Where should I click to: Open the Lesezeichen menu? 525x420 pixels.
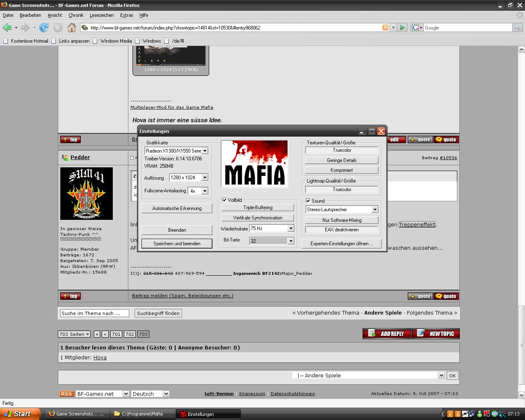click(x=102, y=15)
